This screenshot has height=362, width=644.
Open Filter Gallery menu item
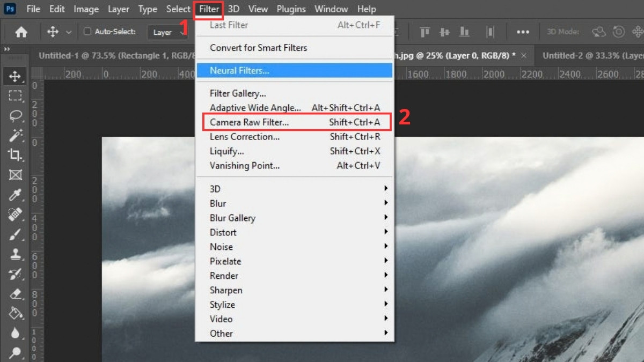pyautogui.click(x=295, y=93)
